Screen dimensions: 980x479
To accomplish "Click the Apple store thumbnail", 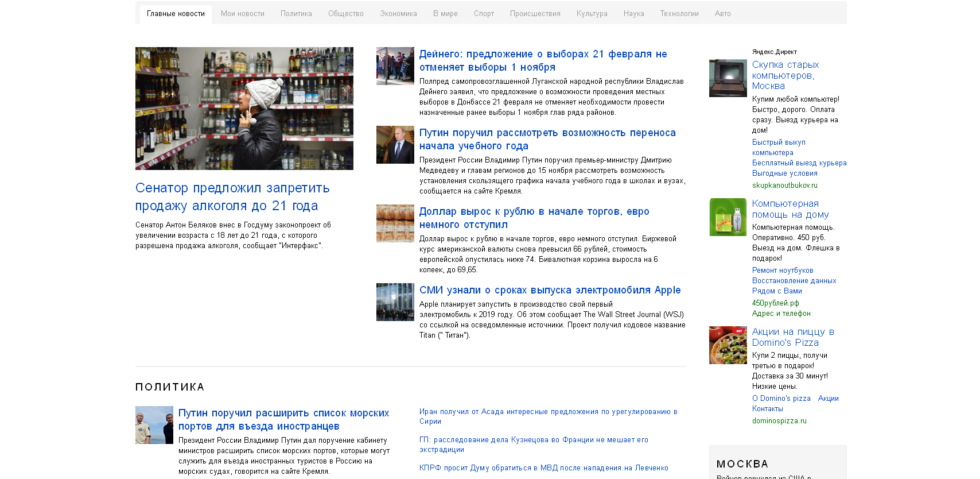I will pos(395,302).
